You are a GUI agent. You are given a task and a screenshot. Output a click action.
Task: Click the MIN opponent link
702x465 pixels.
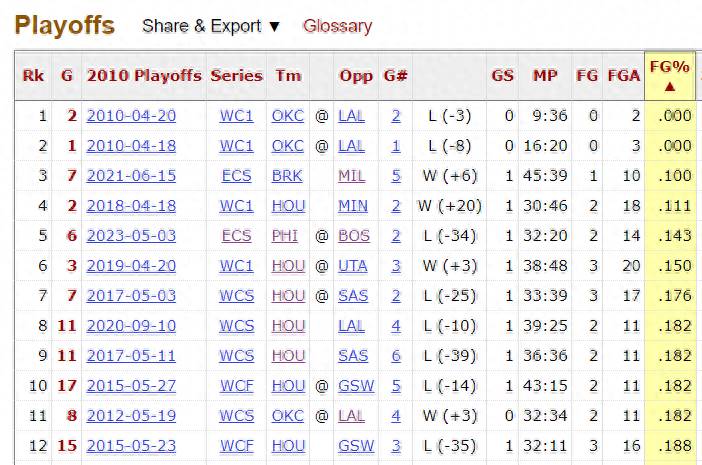tap(353, 206)
